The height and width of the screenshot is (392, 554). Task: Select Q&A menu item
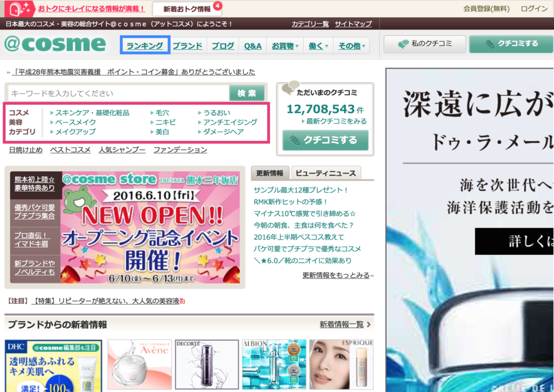coord(253,46)
